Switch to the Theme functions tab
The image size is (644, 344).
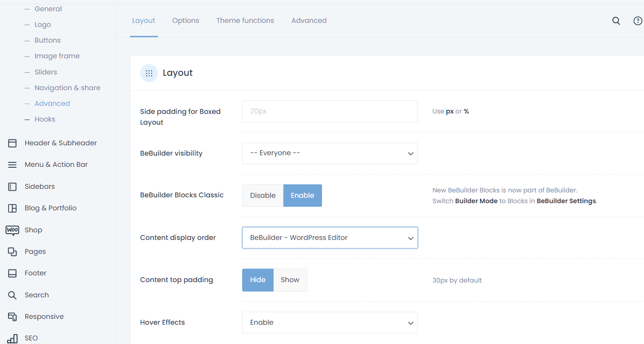pos(245,21)
